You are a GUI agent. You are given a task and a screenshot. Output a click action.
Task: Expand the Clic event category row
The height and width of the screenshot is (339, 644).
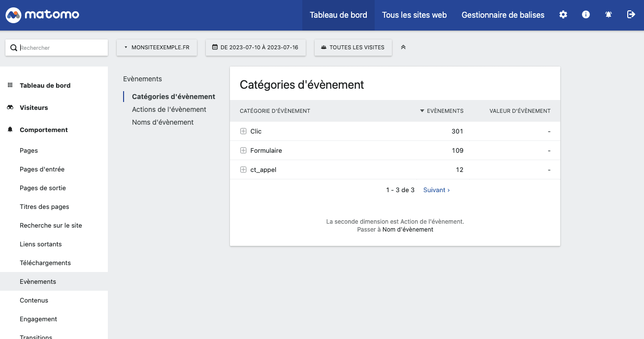click(x=243, y=131)
